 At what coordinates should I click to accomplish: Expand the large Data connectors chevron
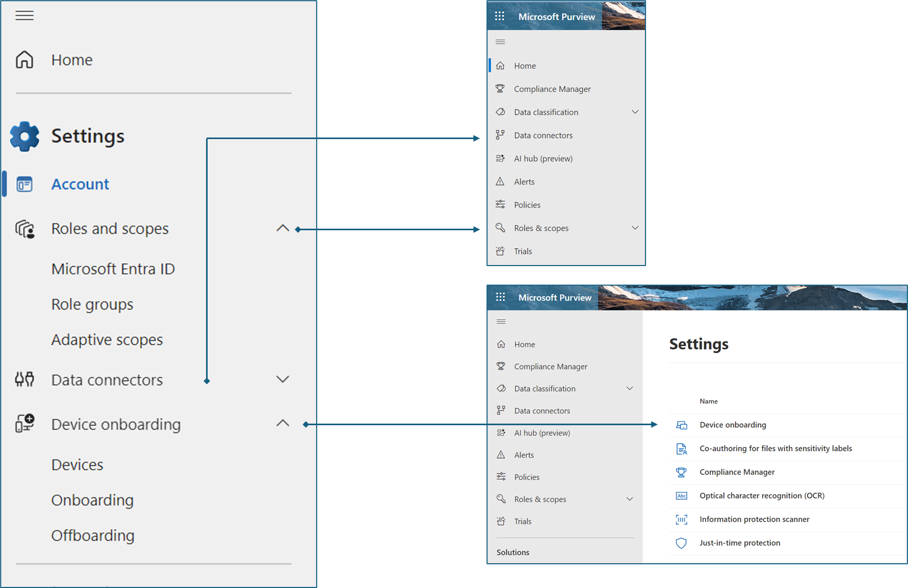click(282, 379)
